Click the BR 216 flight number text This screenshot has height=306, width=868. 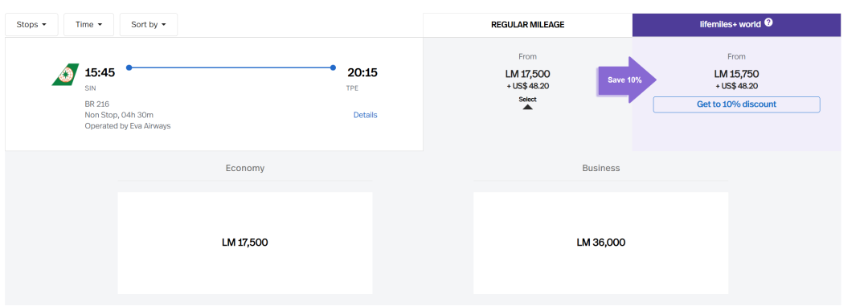(97, 104)
